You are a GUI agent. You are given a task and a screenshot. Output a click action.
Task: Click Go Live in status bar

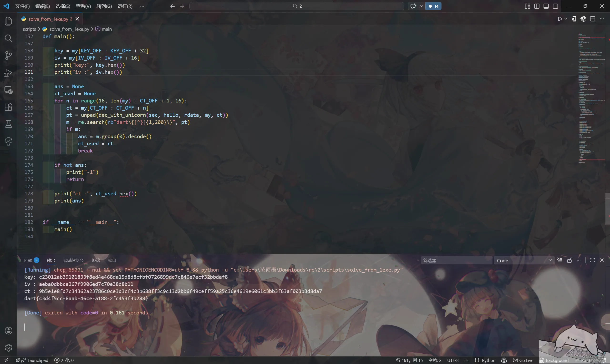tap(523, 360)
